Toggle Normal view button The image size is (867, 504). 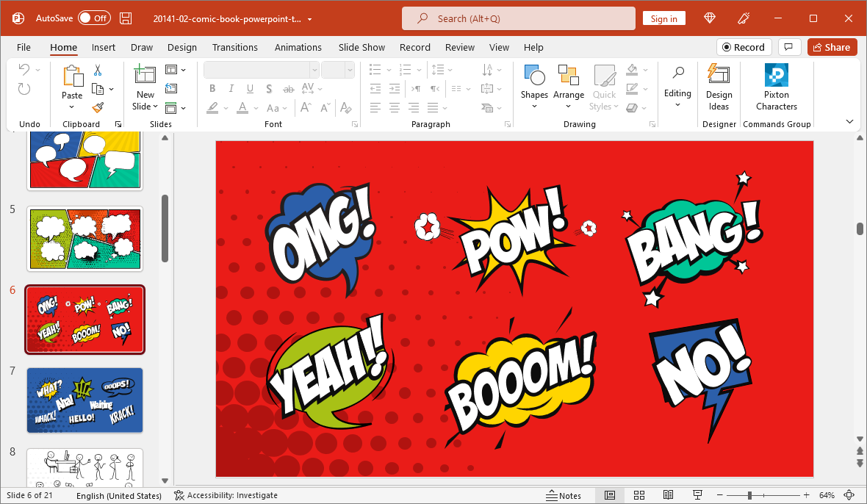click(x=609, y=495)
